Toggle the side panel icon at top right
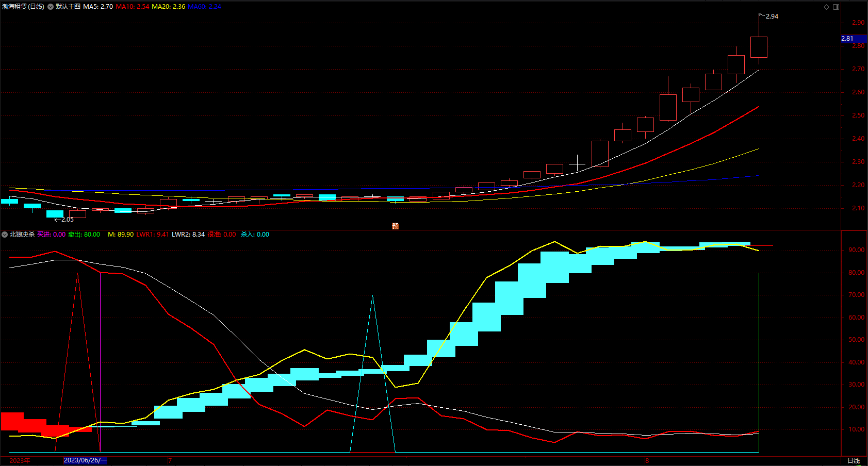868x466 pixels. coord(836,7)
